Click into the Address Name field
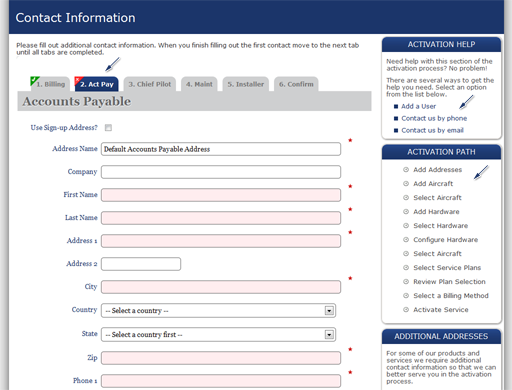The image size is (512, 390). (x=221, y=149)
